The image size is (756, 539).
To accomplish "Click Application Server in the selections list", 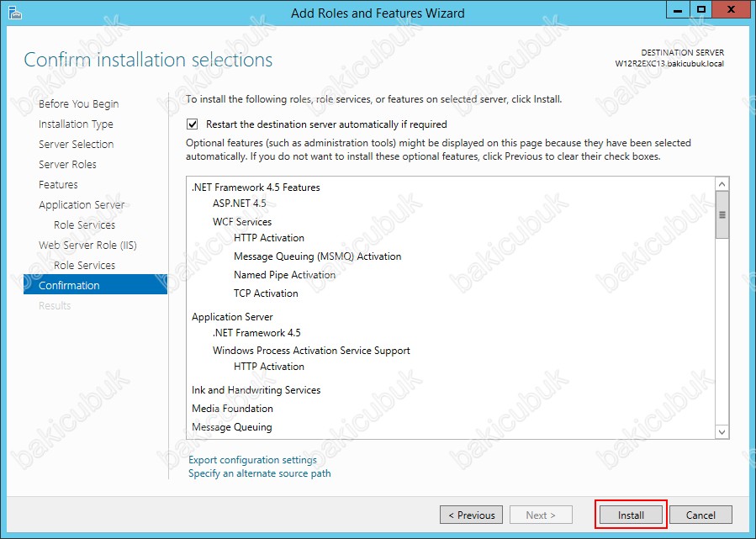I will 232,317.
